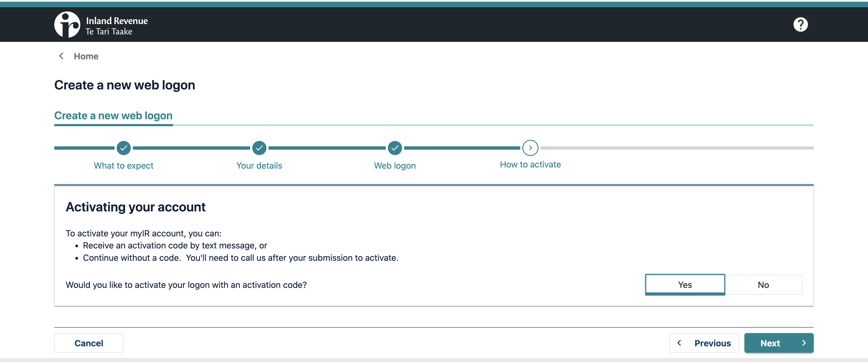Click the arrow icon on Next button
The width and height of the screenshot is (868, 362).
pyautogui.click(x=804, y=343)
